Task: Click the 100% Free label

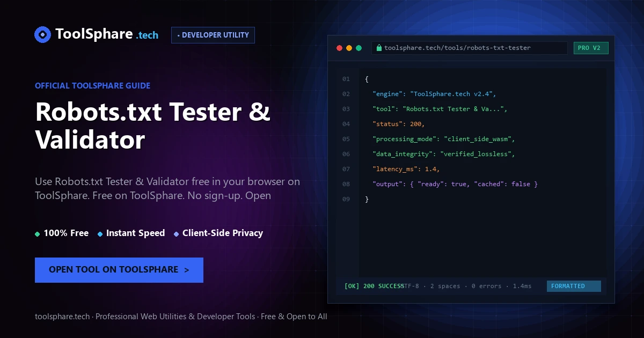Action: [x=66, y=233]
